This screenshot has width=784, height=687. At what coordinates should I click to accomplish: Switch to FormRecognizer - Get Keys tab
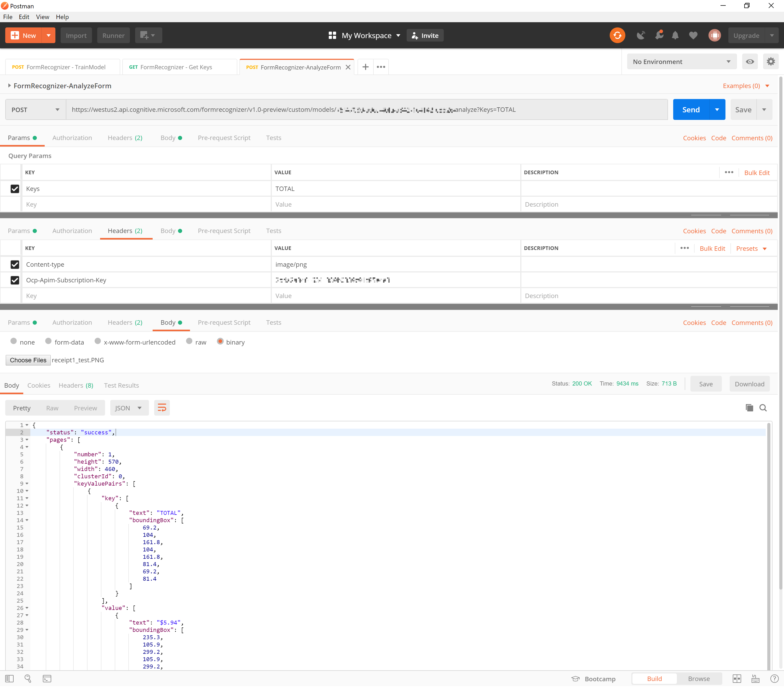(176, 67)
